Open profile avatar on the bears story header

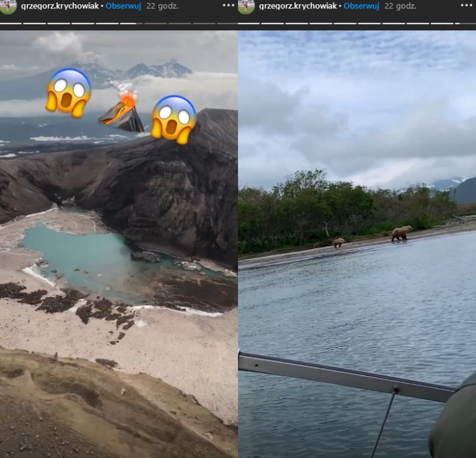pos(246,7)
